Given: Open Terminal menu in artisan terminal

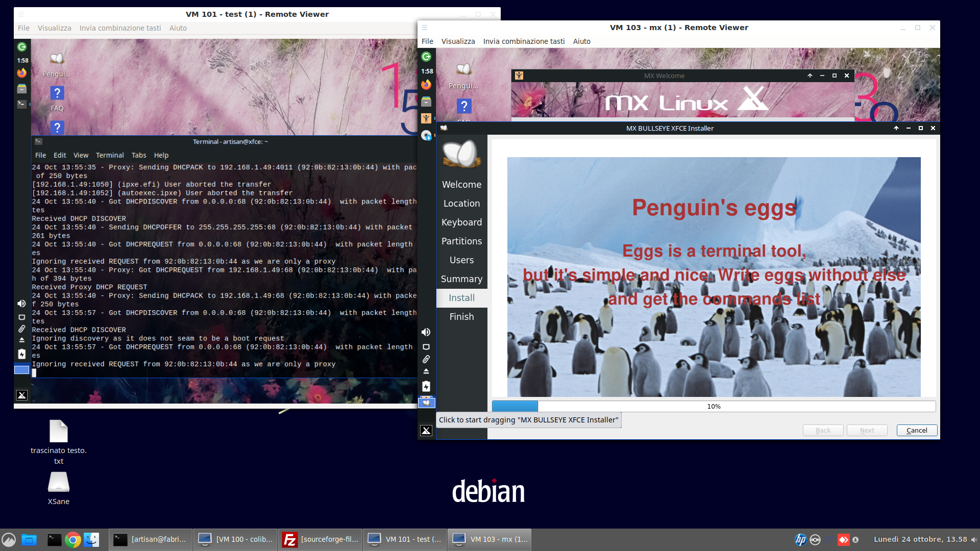Looking at the screenshot, I should [110, 155].
